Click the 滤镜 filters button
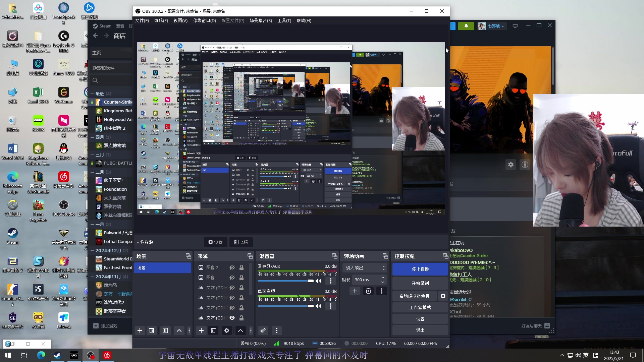This screenshot has width=644, height=362. click(241, 242)
